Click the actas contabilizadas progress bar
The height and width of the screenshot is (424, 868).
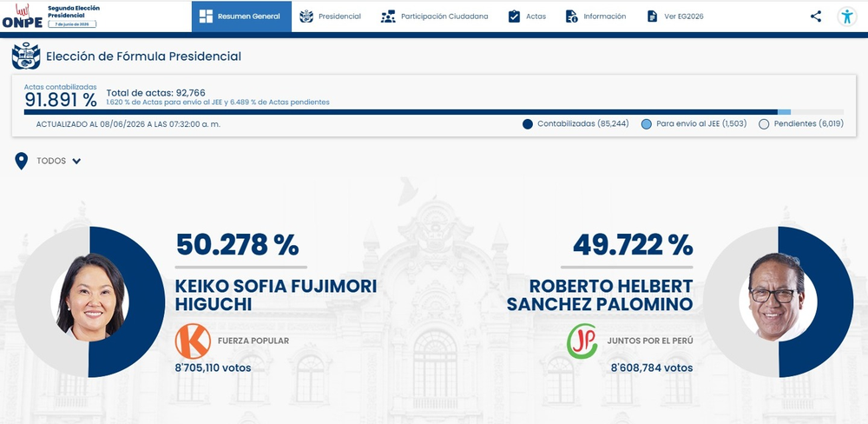pyautogui.click(x=433, y=112)
